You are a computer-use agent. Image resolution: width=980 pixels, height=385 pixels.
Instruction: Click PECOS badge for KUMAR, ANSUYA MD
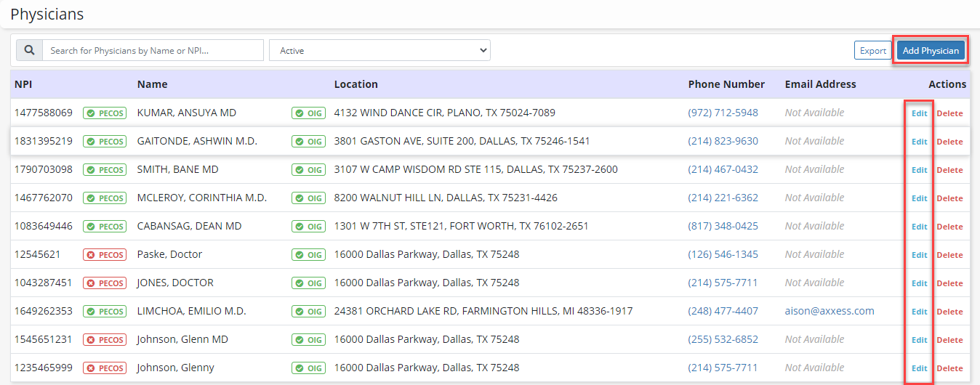105,113
